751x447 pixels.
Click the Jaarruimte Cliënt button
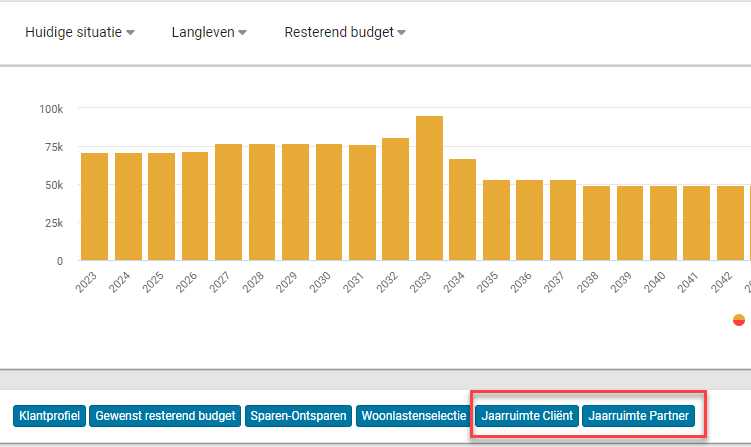point(527,415)
